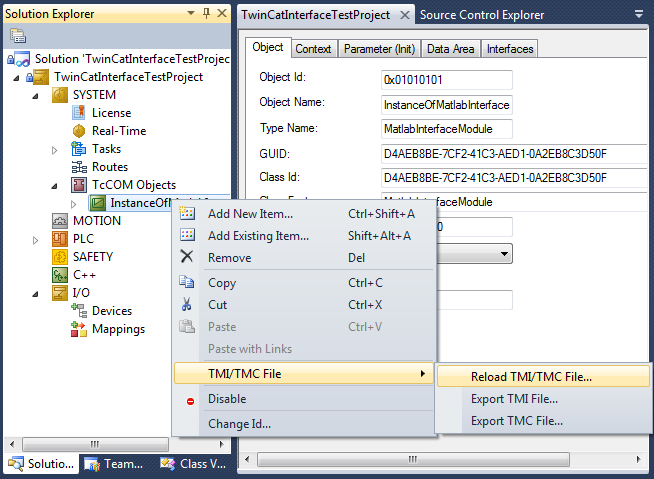Image resolution: width=654 pixels, height=479 pixels.
Task: Select Add New Item menu entry
Action: tap(304, 214)
